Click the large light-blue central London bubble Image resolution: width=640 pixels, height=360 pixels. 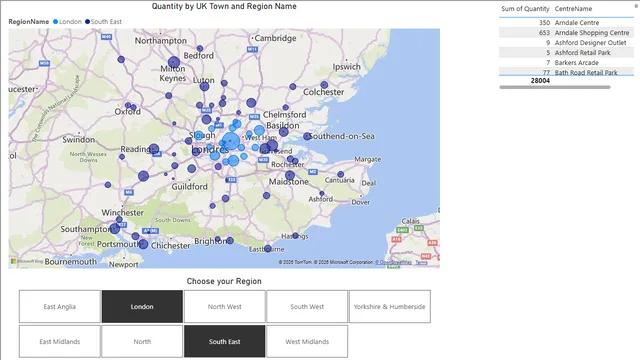231,141
